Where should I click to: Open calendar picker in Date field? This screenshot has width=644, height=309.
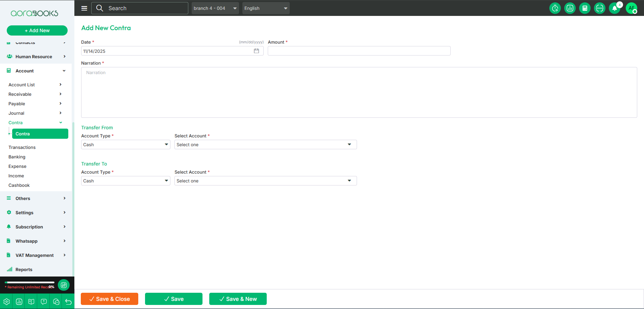point(257,51)
